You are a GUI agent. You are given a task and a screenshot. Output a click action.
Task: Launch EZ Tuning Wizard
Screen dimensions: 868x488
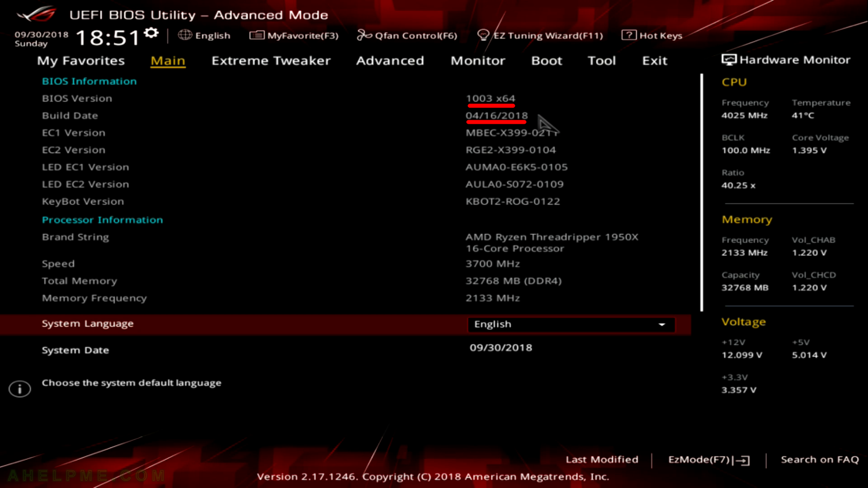click(541, 34)
